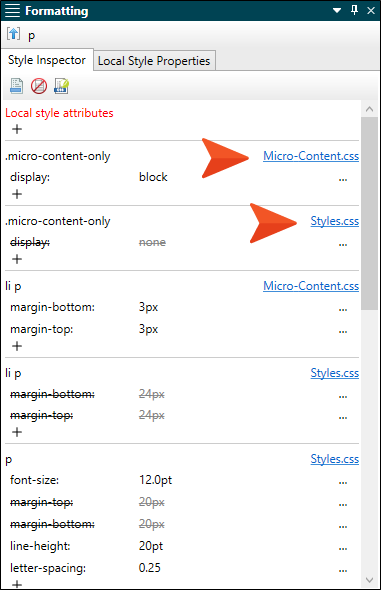Viewport: 381px width, 590px height.
Task: Click the Local style attributes heading
Action: point(59,113)
